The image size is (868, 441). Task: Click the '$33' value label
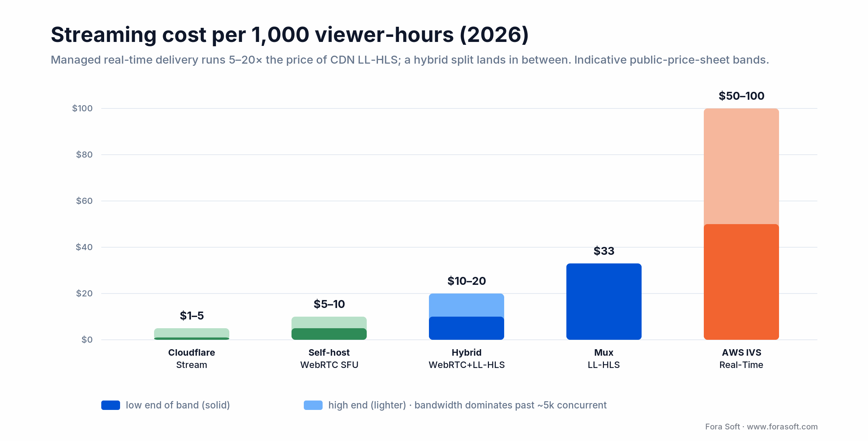pyautogui.click(x=604, y=251)
